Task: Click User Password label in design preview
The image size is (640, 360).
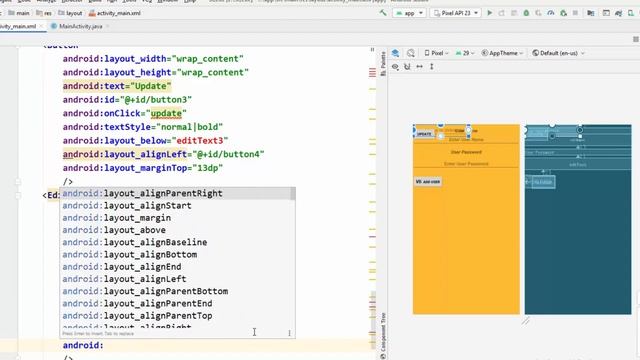Action: (x=466, y=152)
